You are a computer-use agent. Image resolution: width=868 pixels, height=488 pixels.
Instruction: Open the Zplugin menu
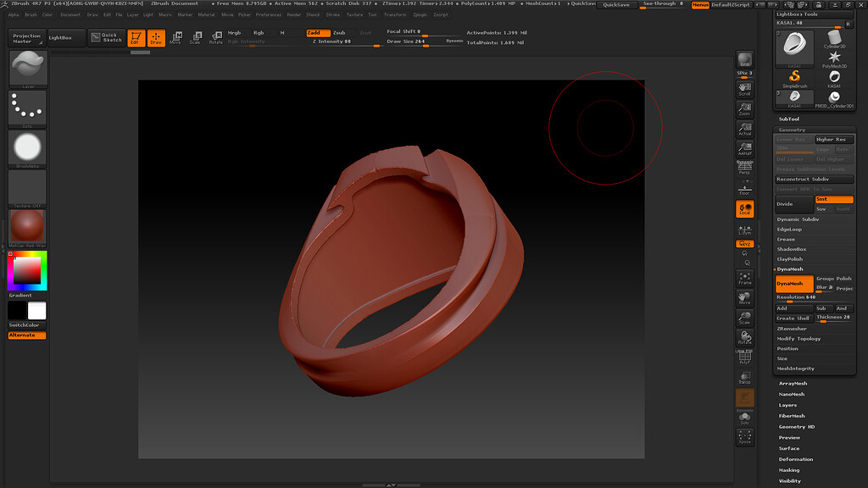(x=420, y=14)
